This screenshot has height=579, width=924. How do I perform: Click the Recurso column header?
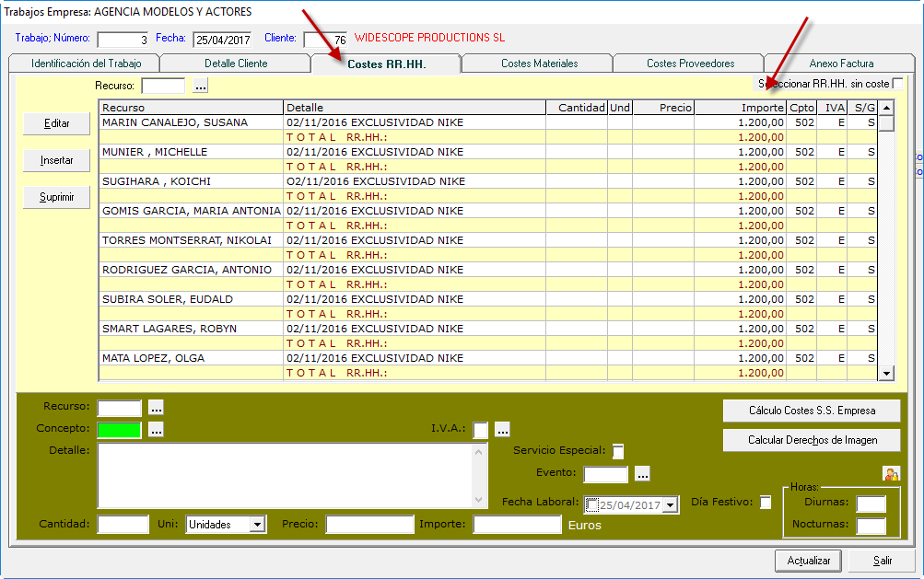click(x=191, y=108)
